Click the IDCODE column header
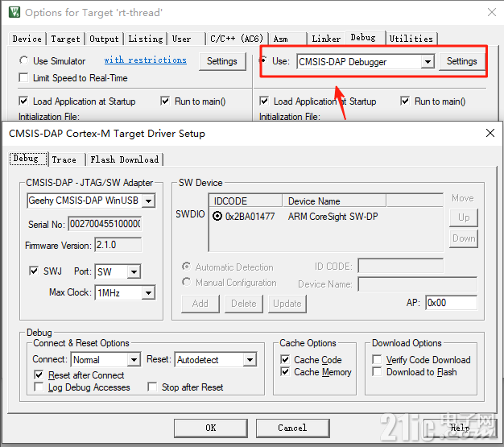Image resolution: width=504 pixels, height=447 pixels. 246,201
